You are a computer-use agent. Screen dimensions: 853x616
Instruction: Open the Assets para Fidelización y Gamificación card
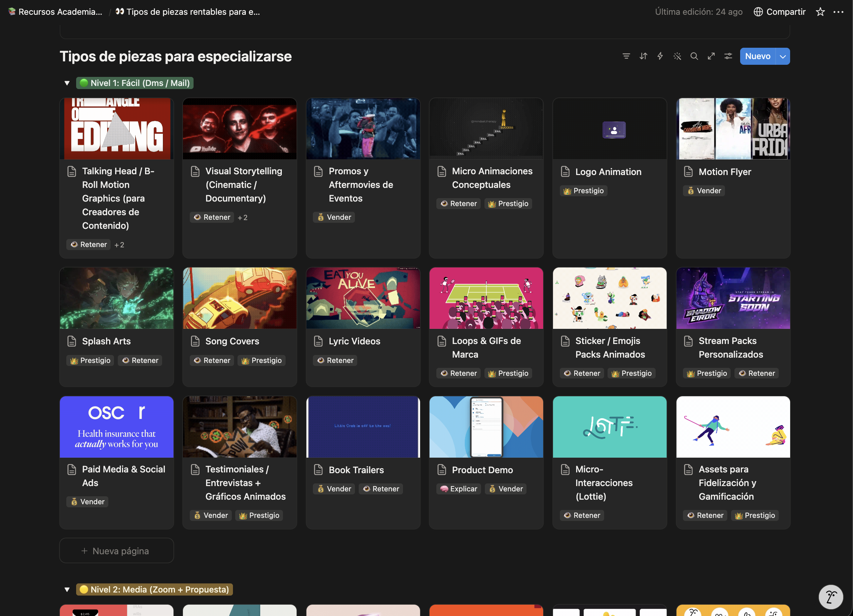[733, 462]
